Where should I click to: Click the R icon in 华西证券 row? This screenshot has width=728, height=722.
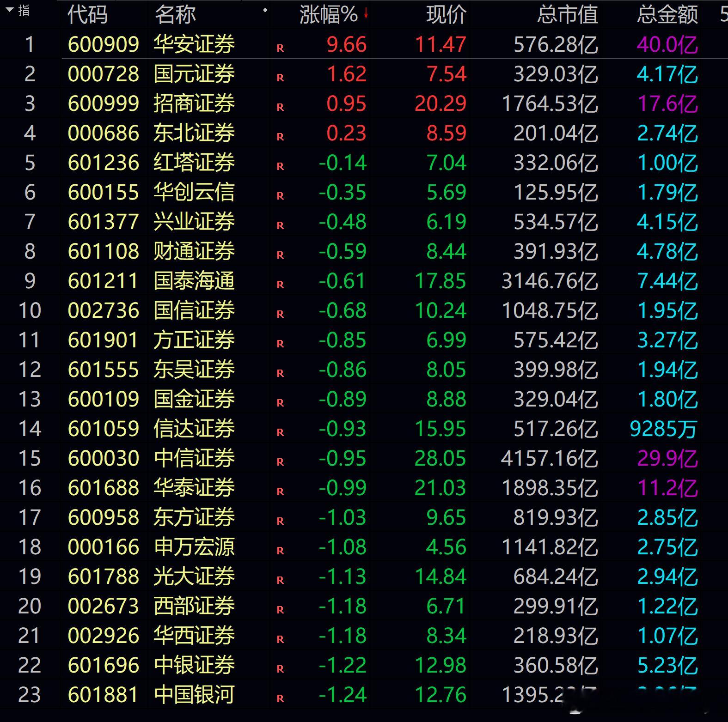280,639
